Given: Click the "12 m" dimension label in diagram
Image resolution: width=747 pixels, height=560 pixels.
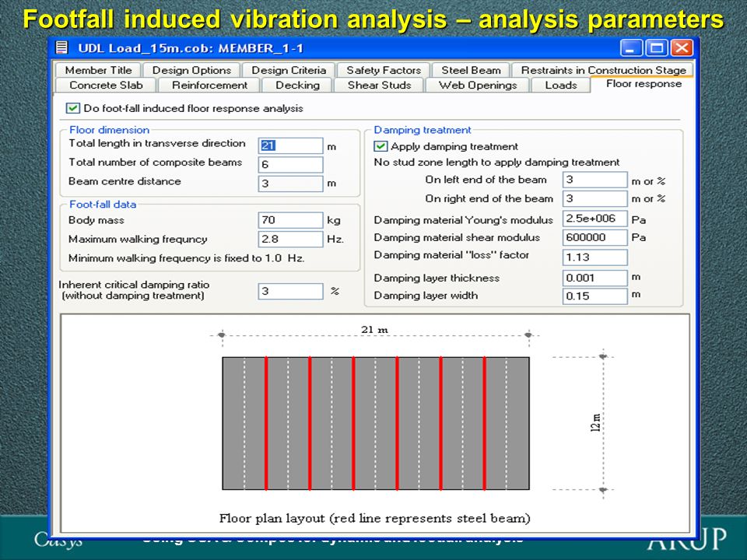Looking at the screenshot, I should click(595, 423).
